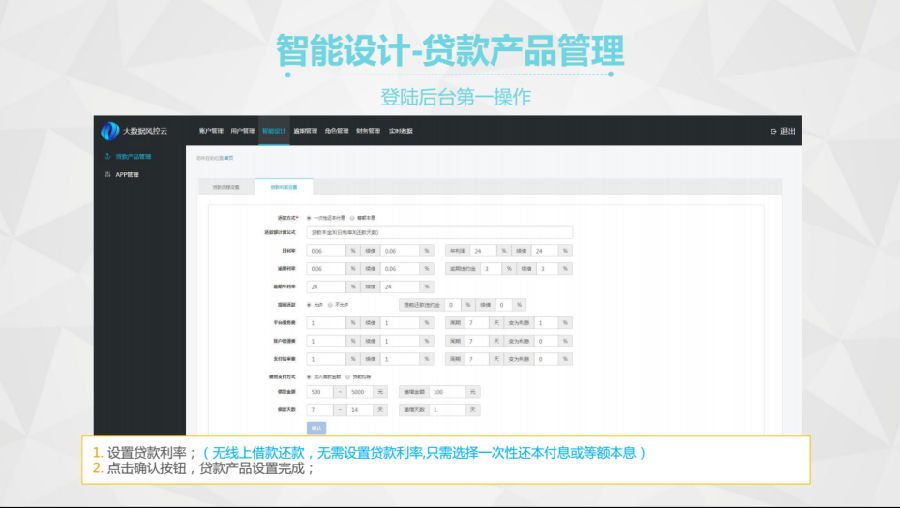Select 不允许 early repayment radio option
Screen dimensions: 900x508
click(331, 304)
